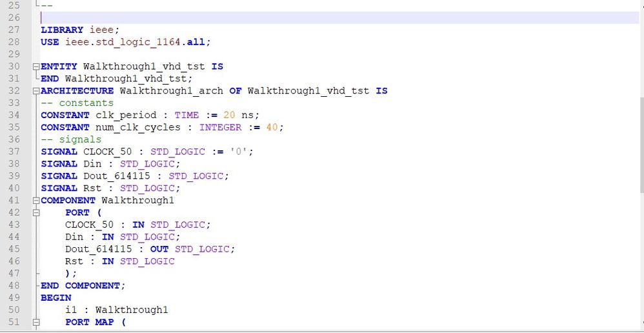Click STD_LOGIC on line 46

tap(147, 261)
